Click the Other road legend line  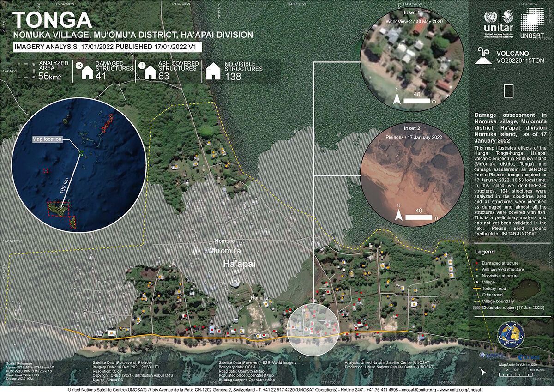[477, 295]
